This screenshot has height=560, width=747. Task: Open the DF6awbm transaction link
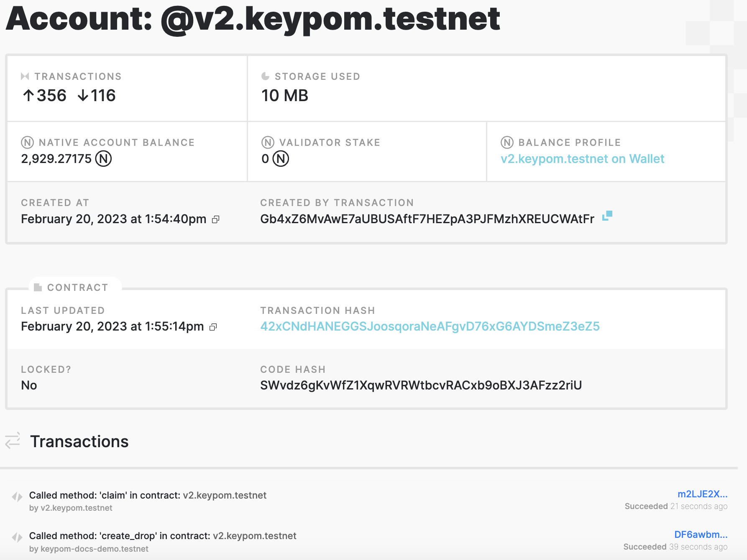click(x=701, y=534)
